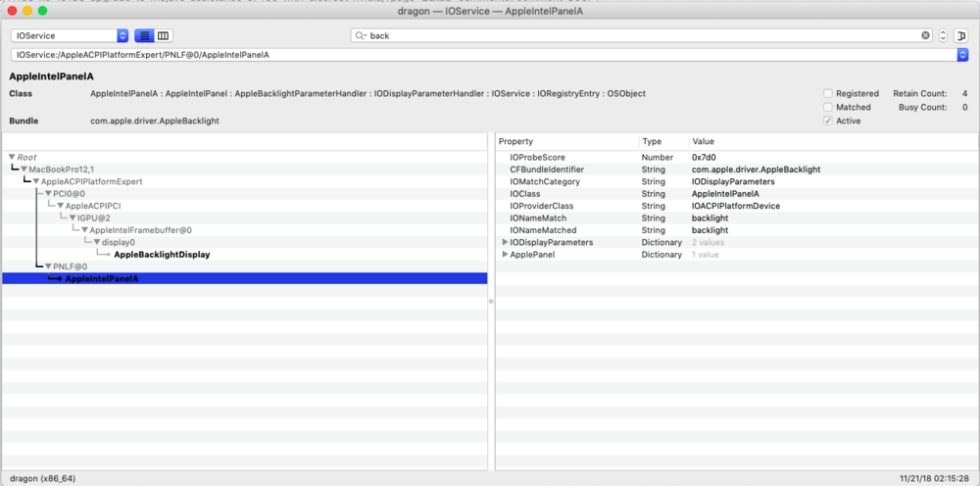
Task: Open the IOService plane dropdown
Action: click(x=70, y=35)
